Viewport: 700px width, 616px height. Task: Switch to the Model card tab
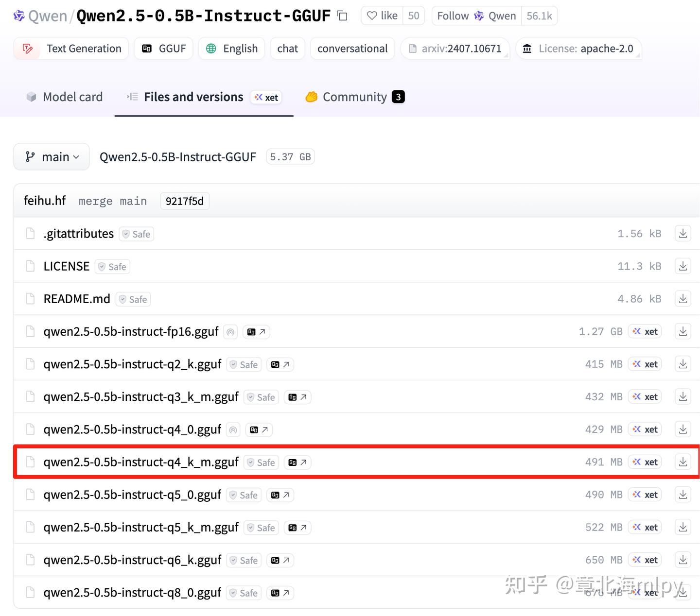pos(64,97)
